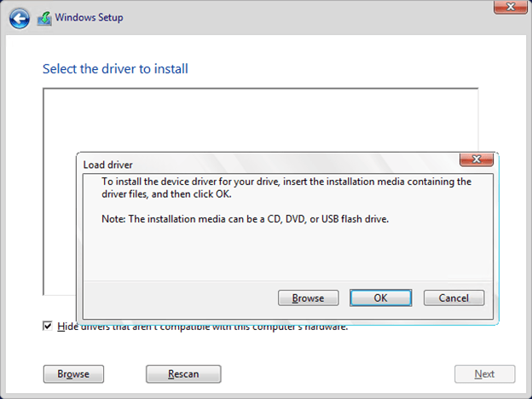Click Browse at bottom of setup window
This screenshot has height=399, width=532.
tap(73, 373)
